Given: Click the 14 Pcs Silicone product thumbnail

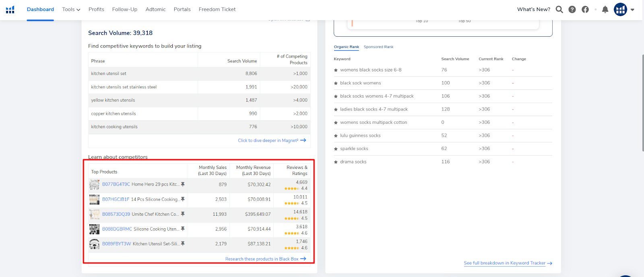Looking at the screenshot, I should tap(94, 200).
